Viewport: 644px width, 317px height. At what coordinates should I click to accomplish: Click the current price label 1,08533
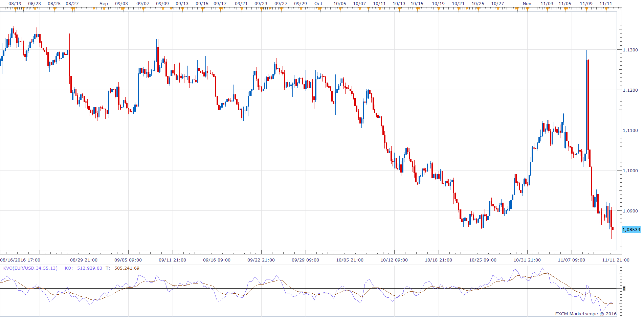point(631,229)
